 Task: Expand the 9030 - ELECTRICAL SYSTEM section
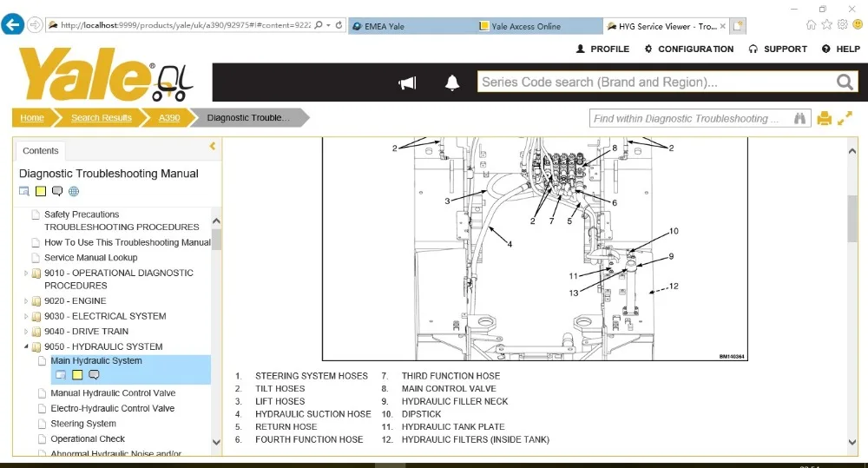click(x=26, y=316)
